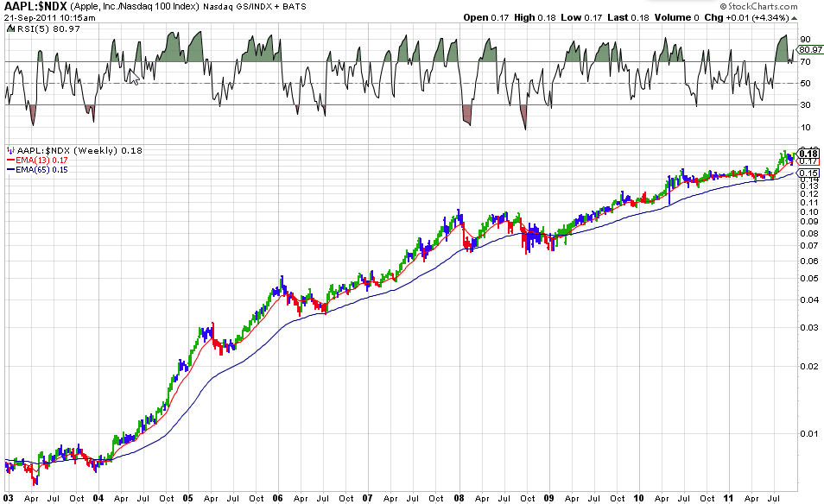
Task: Click year 03 on the time axis
Action: (x=9, y=498)
